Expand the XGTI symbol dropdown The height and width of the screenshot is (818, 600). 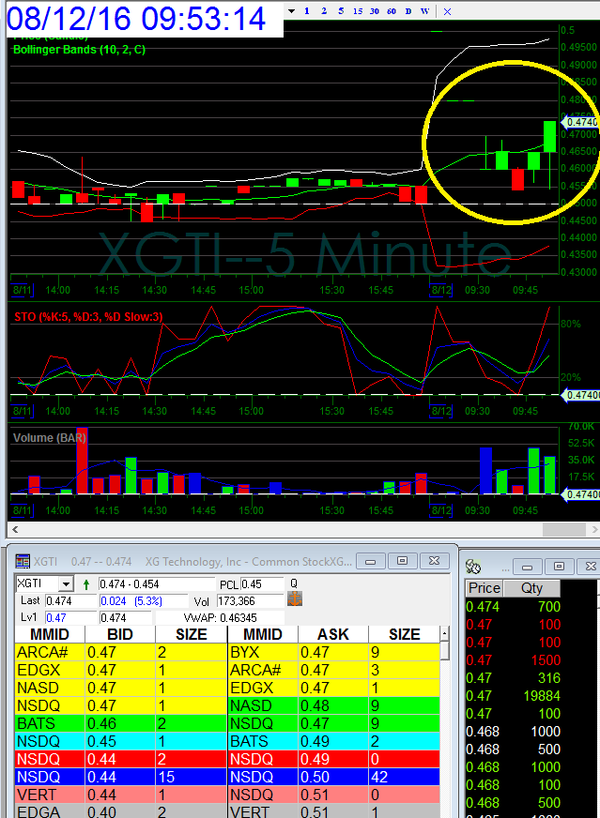point(66,583)
